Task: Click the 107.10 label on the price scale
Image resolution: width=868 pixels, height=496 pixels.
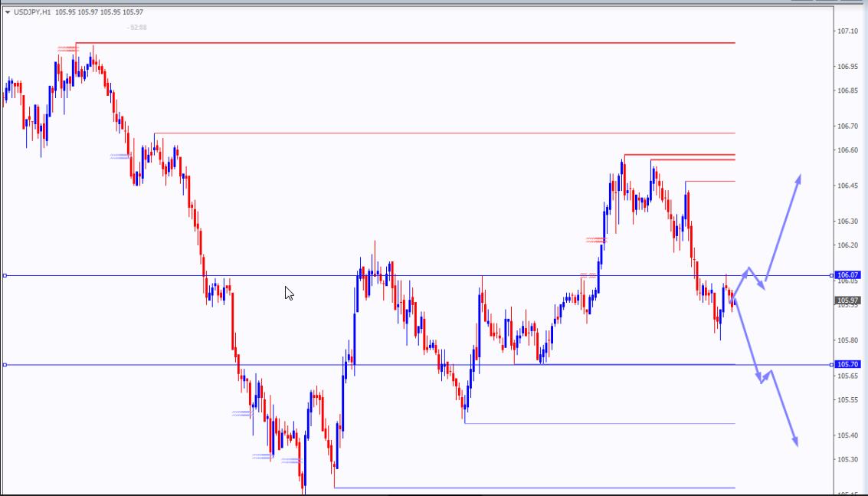Action: [847, 31]
